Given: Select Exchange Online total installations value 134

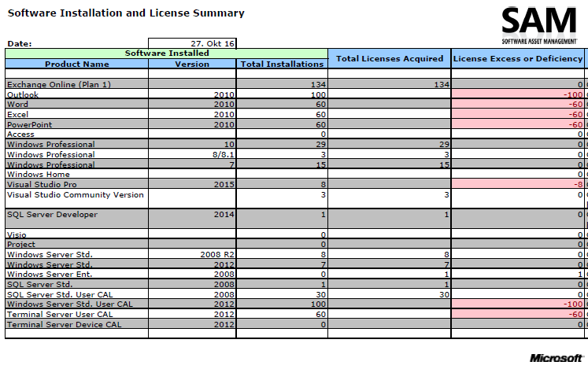Looking at the screenshot, I should [x=282, y=84].
